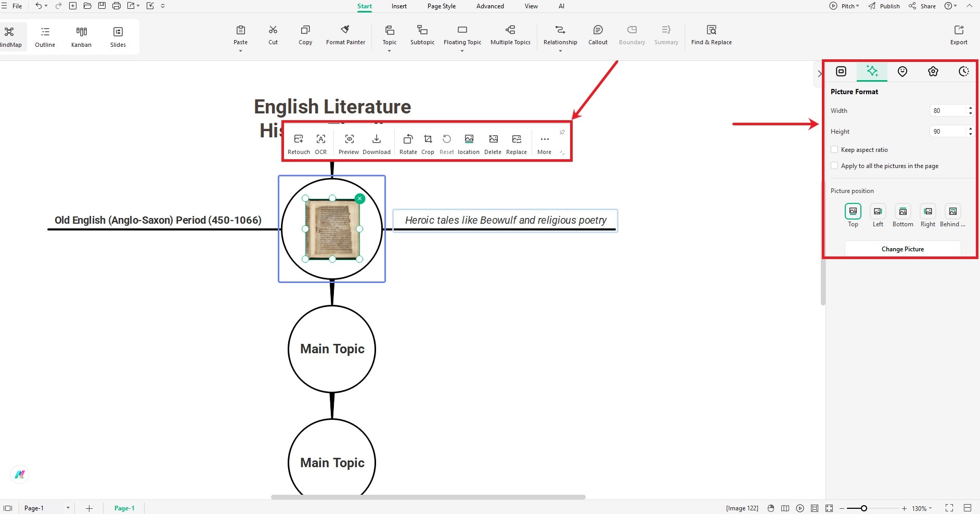This screenshot has height=514, width=980.
Task: Expand the Paste dropdown arrow
Action: 240,51
